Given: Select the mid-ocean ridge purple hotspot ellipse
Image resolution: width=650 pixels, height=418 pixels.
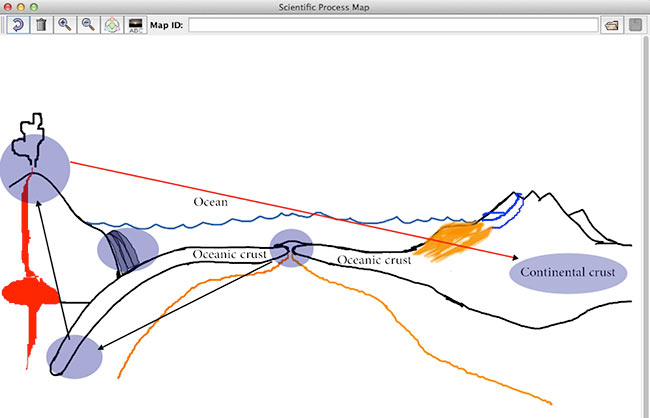Looking at the screenshot, I should click(291, 248).
